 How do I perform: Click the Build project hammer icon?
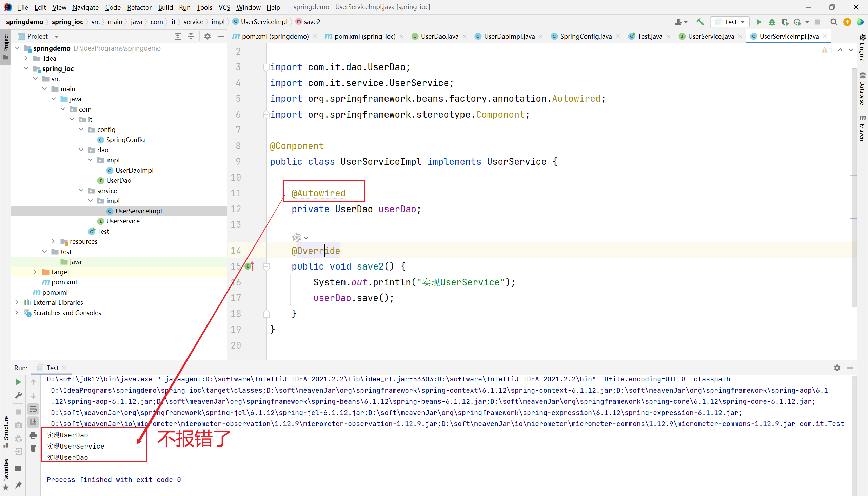point(700,22)
